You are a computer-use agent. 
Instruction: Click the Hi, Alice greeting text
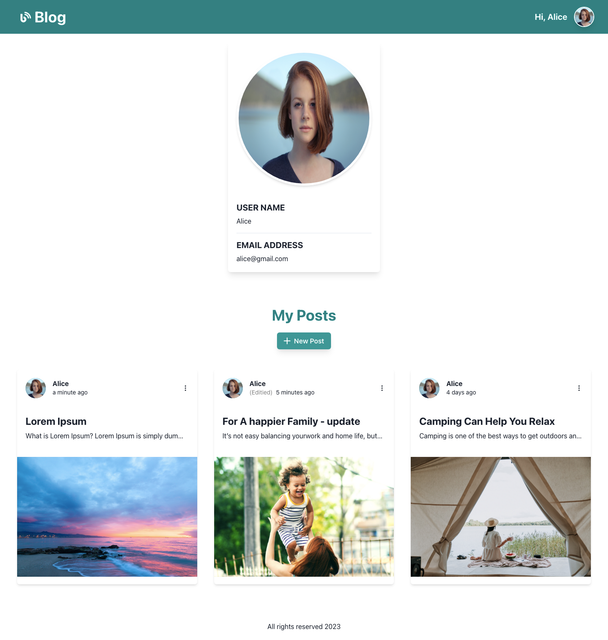click(551, 17)
